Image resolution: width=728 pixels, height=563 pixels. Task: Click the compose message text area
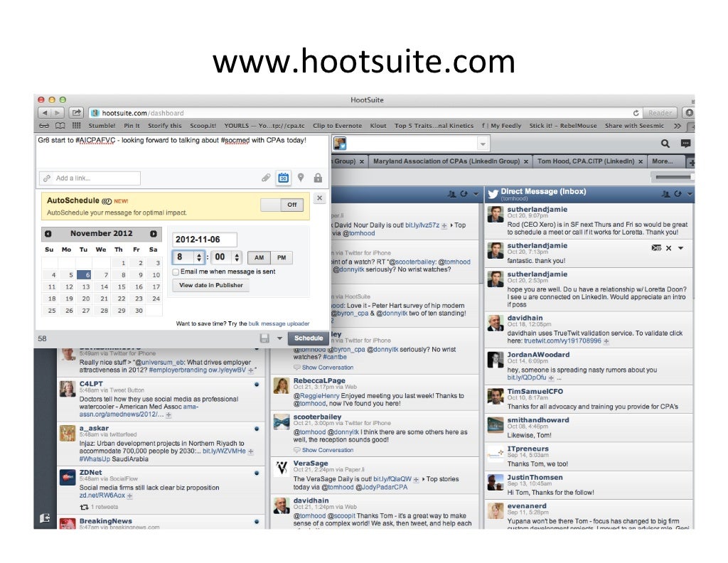pos(183,151)
